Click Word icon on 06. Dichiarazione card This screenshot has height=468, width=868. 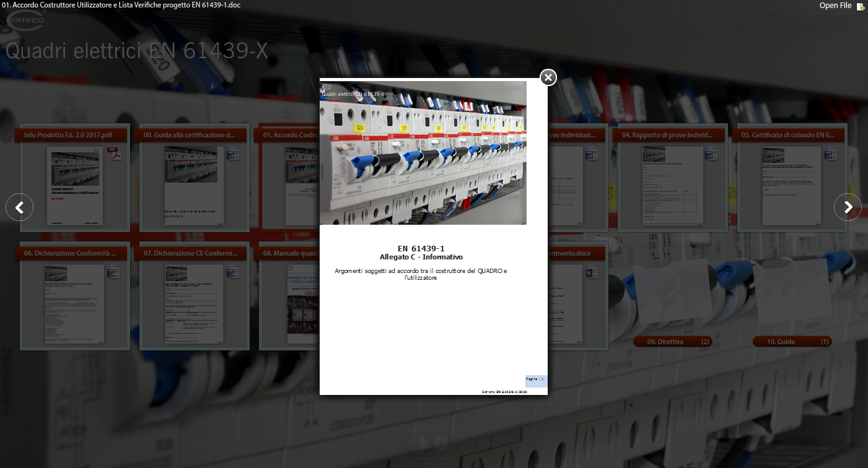click(x=114, y=272)
